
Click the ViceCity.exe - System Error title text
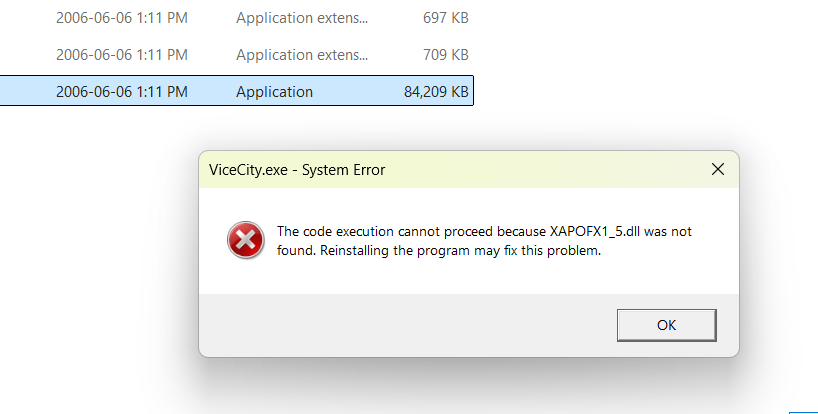297,170
